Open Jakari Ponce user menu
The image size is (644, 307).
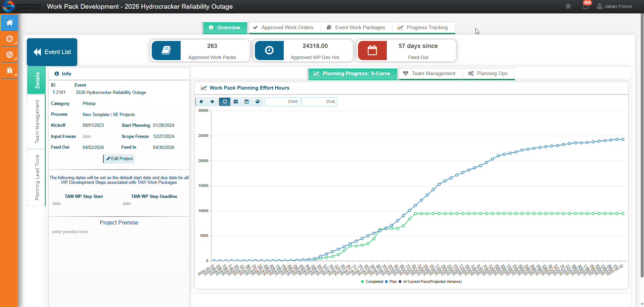617,6
